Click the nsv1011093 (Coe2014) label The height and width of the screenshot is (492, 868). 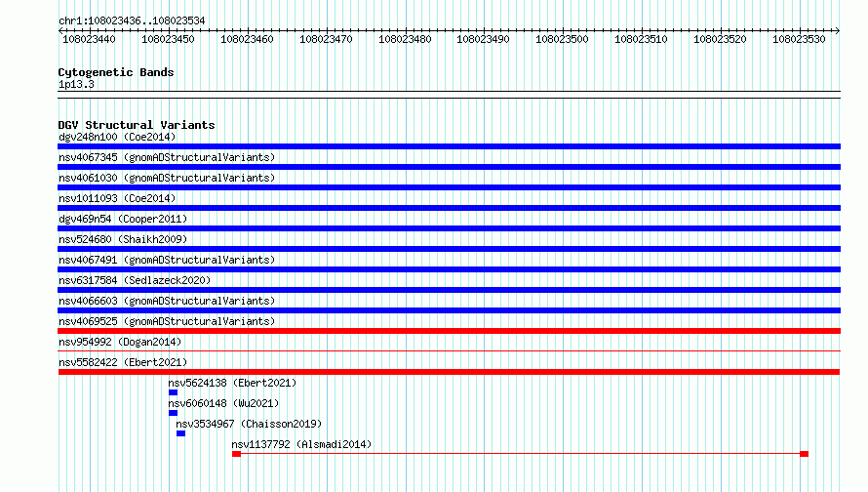point(117,198)
